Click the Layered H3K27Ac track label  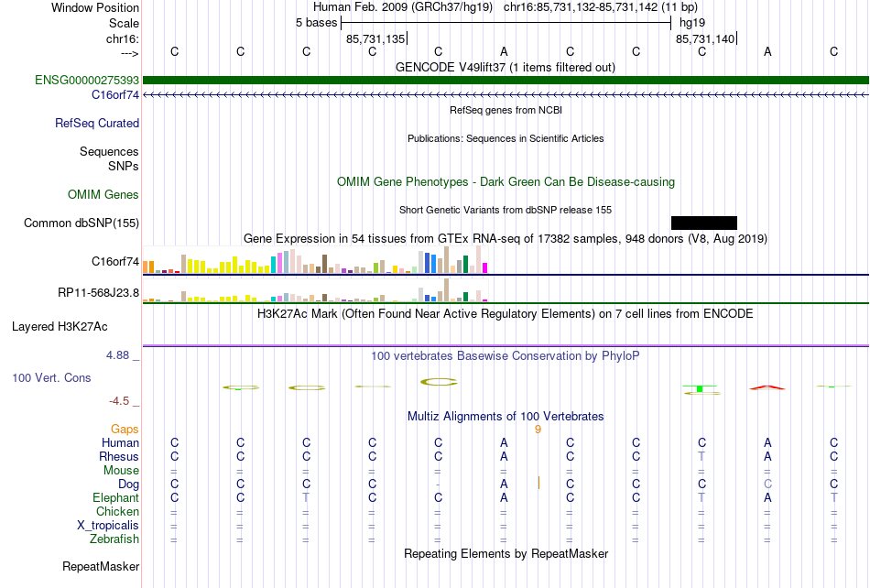point(60,327)
